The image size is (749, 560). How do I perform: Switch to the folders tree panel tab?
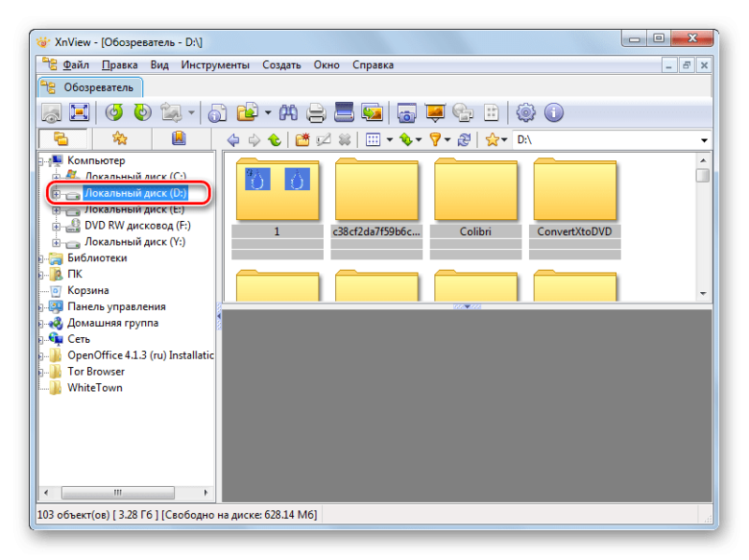[61, 139]
